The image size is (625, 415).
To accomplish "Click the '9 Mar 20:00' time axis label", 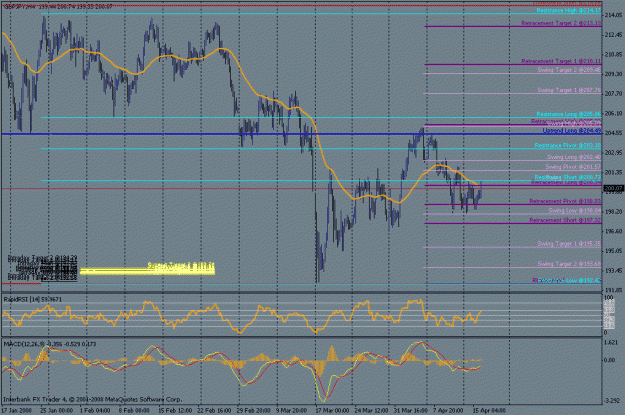I will (x=291, y=411).
